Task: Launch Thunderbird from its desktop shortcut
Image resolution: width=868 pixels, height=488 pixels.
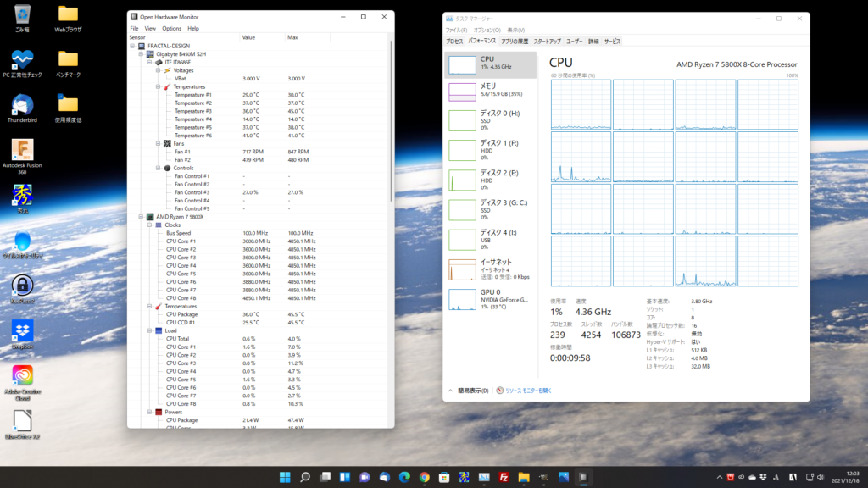Action: [x=22, y=108]
